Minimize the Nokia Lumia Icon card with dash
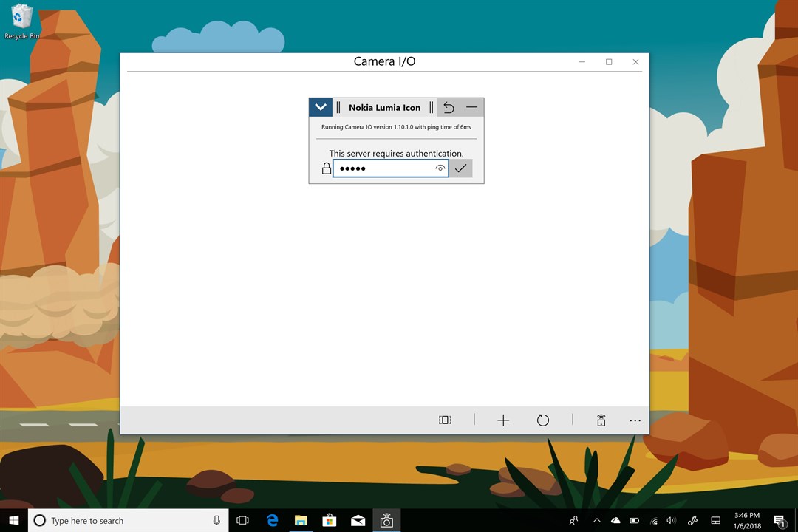 pos(471,107)
